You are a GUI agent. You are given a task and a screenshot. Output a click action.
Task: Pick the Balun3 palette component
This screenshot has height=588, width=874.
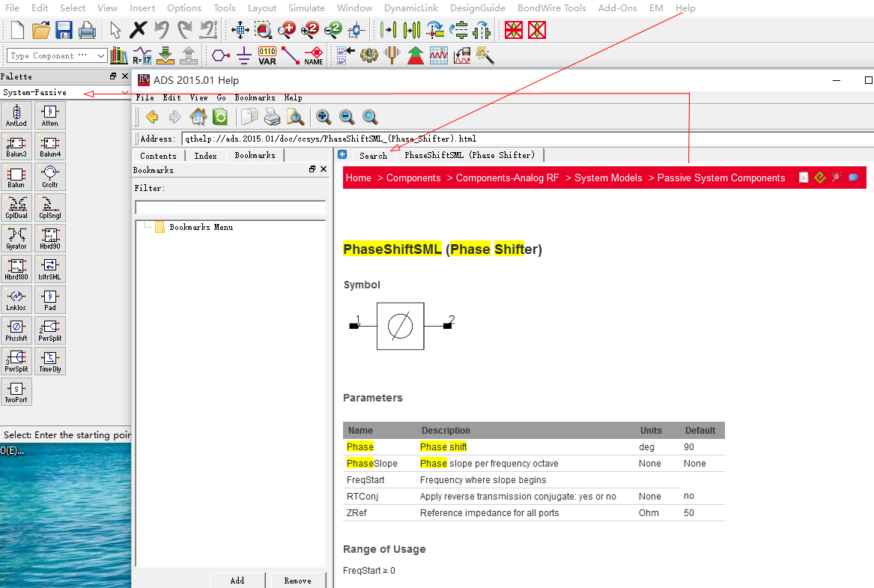click(16, 146)
